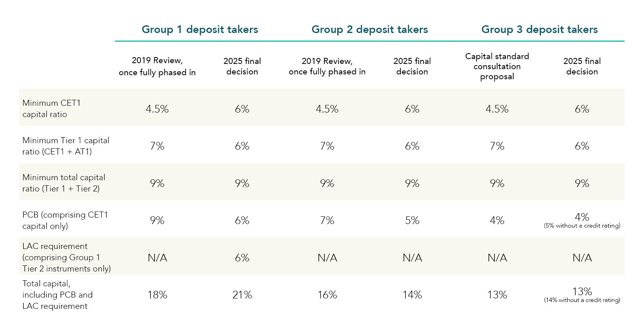Select the Group 2 PCB 5% cell
The height and width of the screenshot is (333, 644).
pyautogui.click(x=412, y=220)
